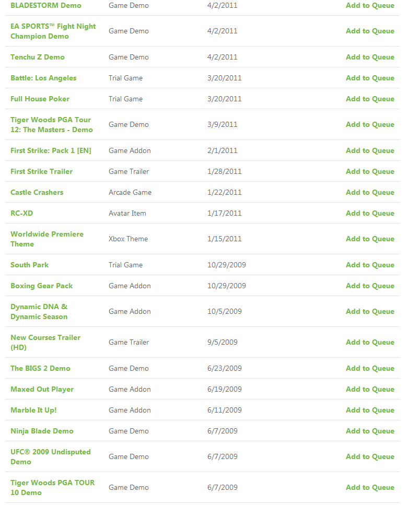420x505 pixels.
Task: Add First Strike Trailer to queue
Action: pyautogui.click(x=370, y=172)
